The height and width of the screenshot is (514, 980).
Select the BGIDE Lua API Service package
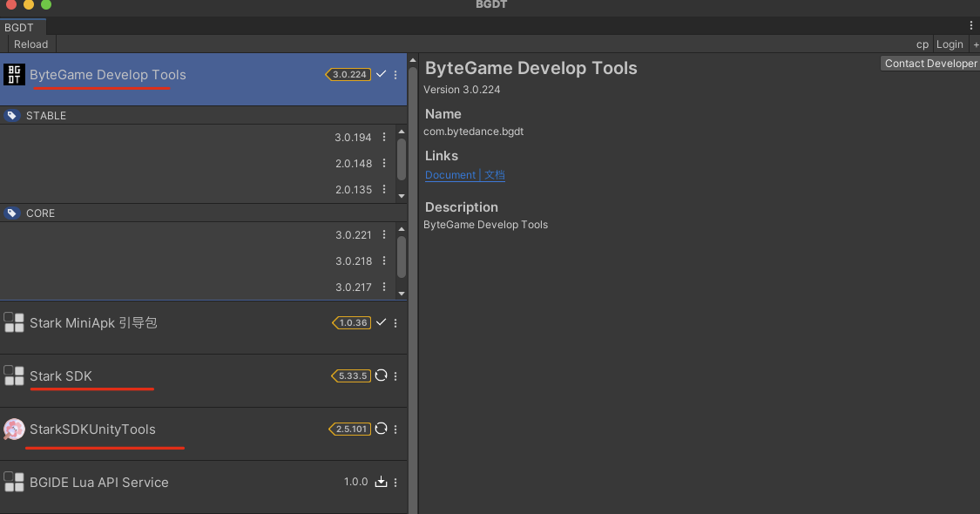point(203,487)
